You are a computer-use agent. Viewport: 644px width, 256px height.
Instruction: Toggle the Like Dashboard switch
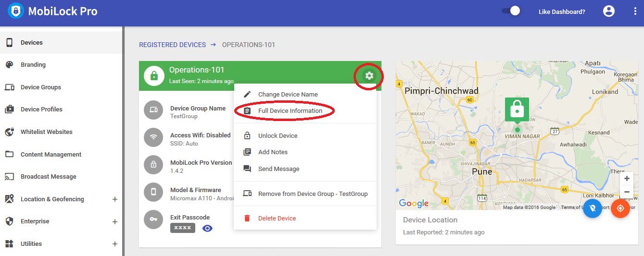click(x=511, y=11)
